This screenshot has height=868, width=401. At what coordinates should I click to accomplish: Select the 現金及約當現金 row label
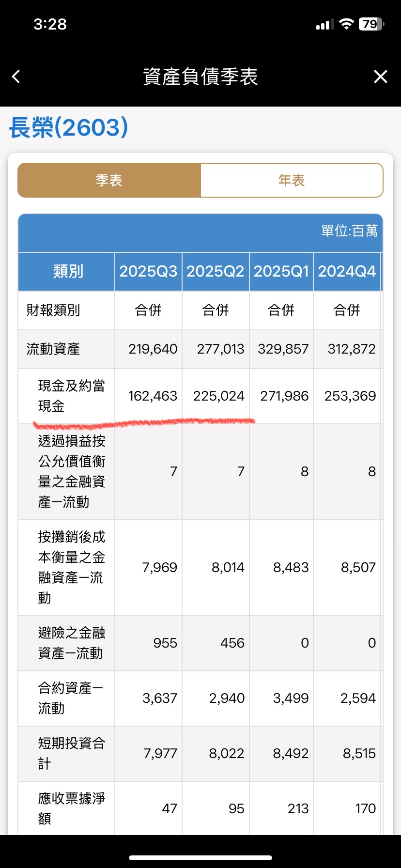pyautogui.click(x=71, y=396)
